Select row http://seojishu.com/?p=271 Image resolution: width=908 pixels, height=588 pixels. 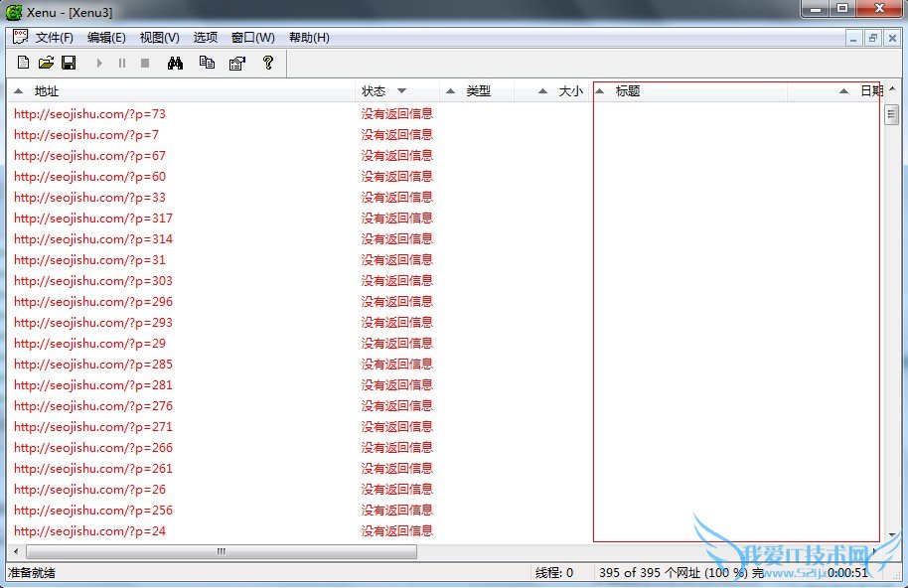click(93, 426)
